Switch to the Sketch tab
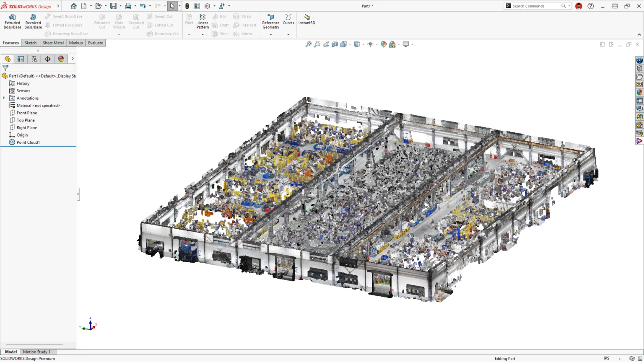644x362 pixels. tap(31, 43)
